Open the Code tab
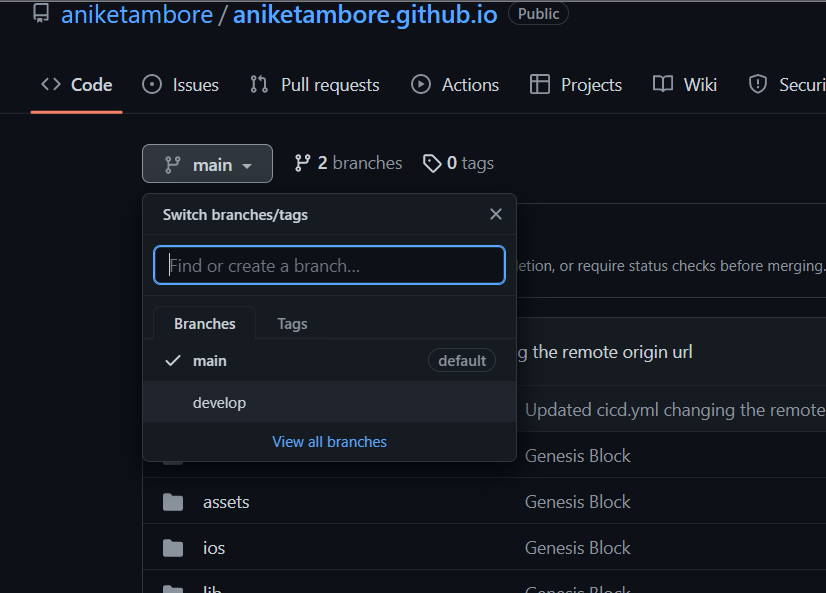 (x=77, y=85)
